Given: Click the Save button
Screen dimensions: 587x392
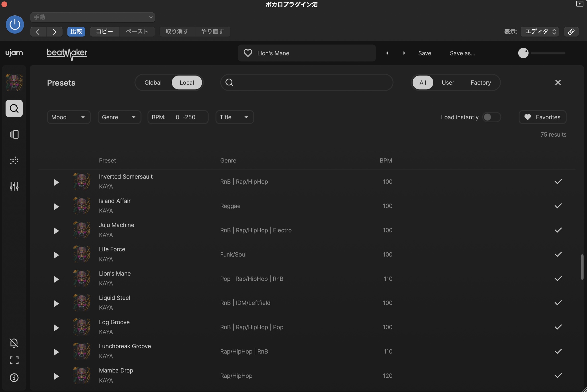Looking at the screenshot, I should click(x=425, y=53).
